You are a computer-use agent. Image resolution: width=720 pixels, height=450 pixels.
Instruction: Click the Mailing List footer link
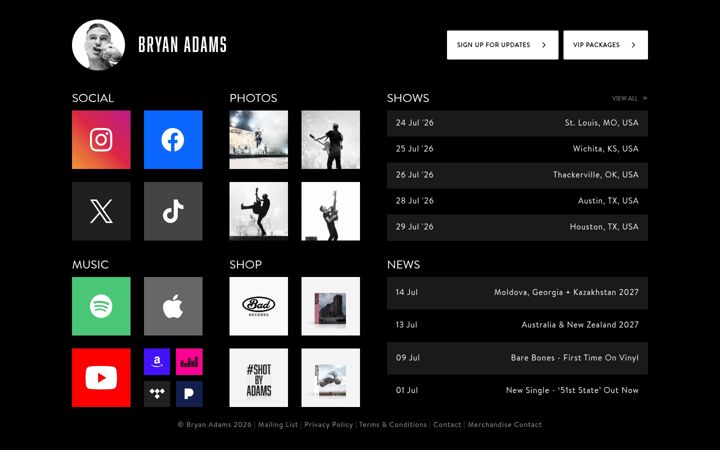[x=278, y=425]
